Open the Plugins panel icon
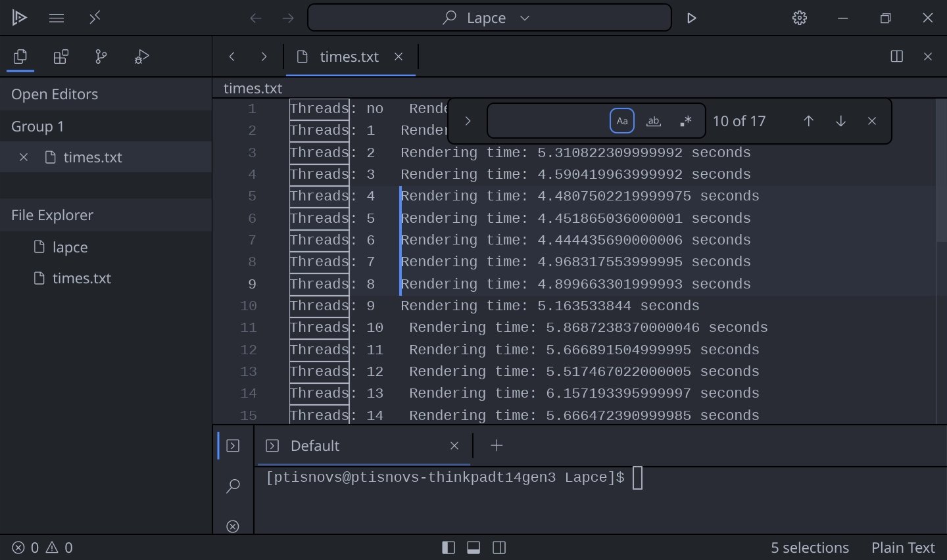Image resolution: width=947 pixels, height=560 pixels. [x=61, y=57]
